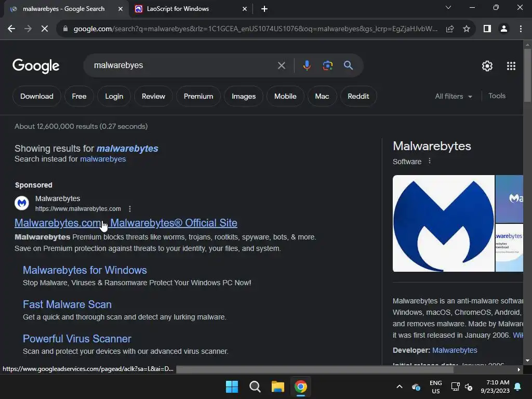This screenshot has height=399, width=532.
Task: Click the magnifier search icon in search box
Action: 348,65
